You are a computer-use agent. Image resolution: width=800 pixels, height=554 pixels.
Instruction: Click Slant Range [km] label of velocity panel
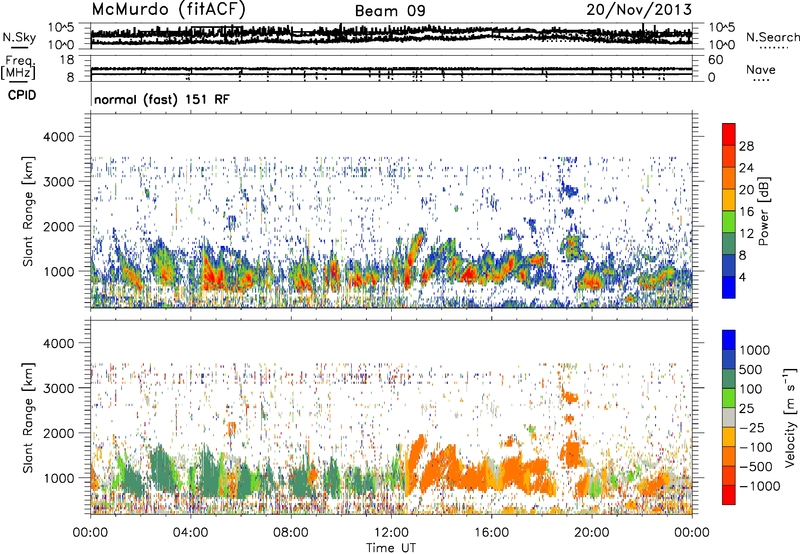tap(28, 418)
